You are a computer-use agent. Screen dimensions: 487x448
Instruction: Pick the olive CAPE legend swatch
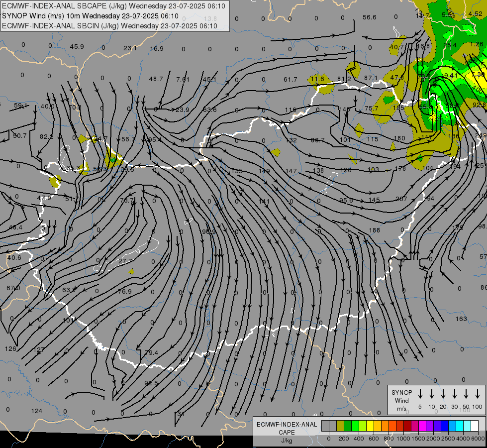coord(340,426)
